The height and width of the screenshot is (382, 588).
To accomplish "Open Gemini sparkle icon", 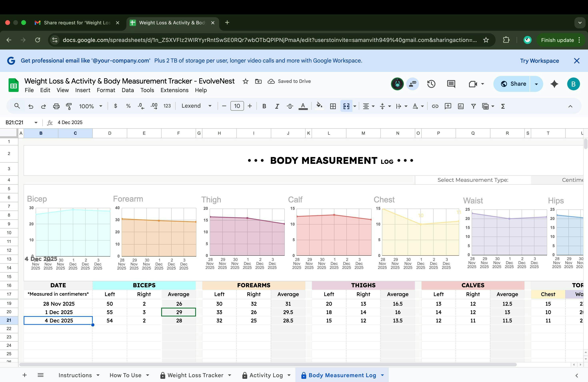I will [x=554, y=84].
